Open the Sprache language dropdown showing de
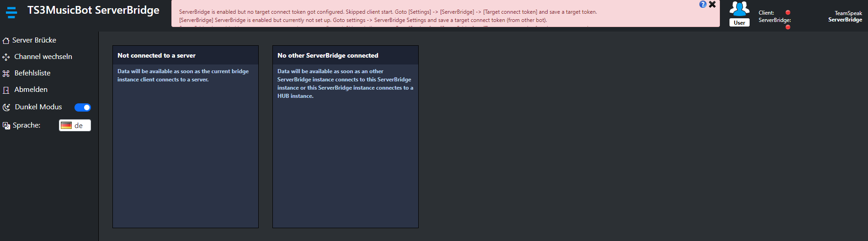The height and width of the screenshot is (241, 868). point(75,125)
